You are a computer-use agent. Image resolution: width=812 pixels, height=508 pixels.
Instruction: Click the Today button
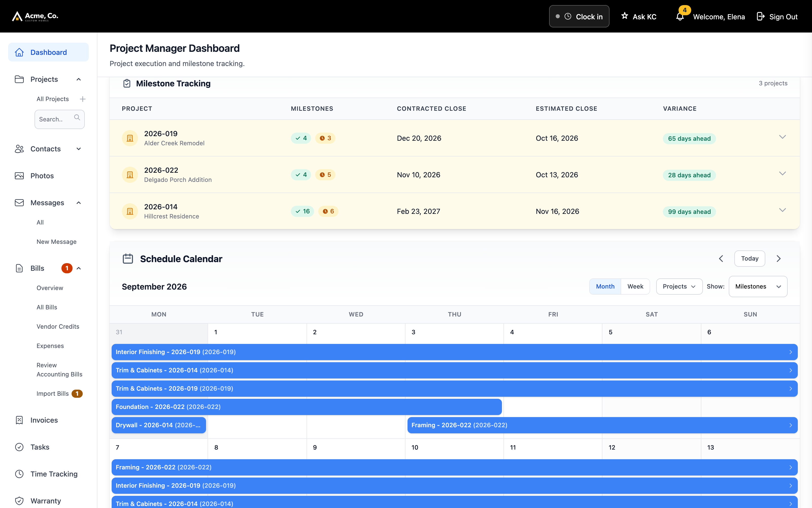click(x=750, y=258)
